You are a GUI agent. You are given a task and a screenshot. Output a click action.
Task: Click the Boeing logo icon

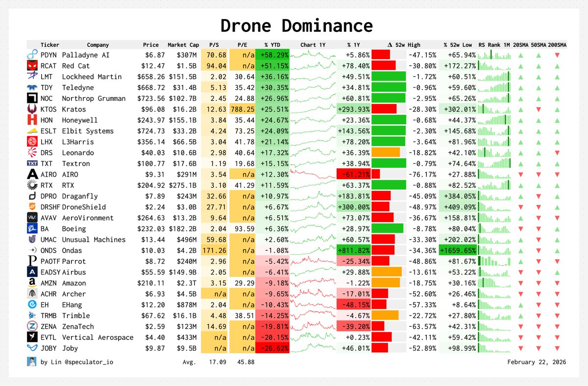tap(32, 228)
